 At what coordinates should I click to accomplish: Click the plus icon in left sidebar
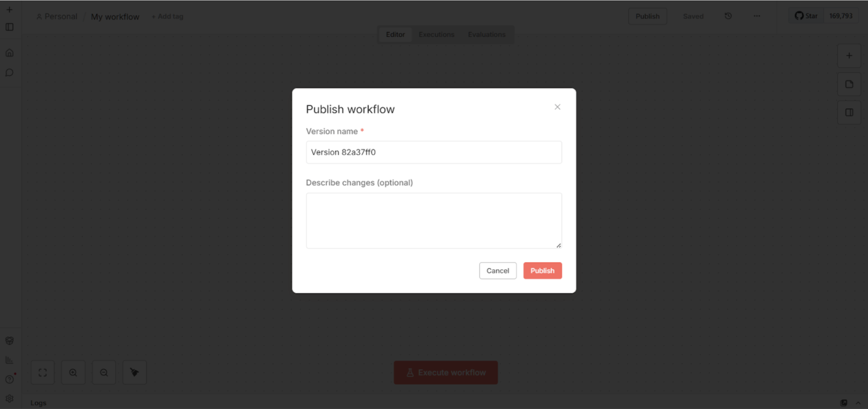point(9,9)
